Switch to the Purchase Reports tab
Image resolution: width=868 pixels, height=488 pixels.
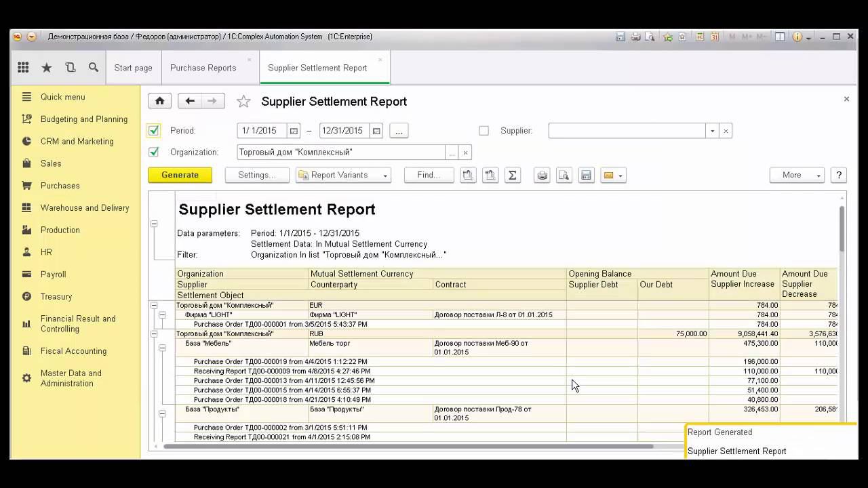click(203, 68)
